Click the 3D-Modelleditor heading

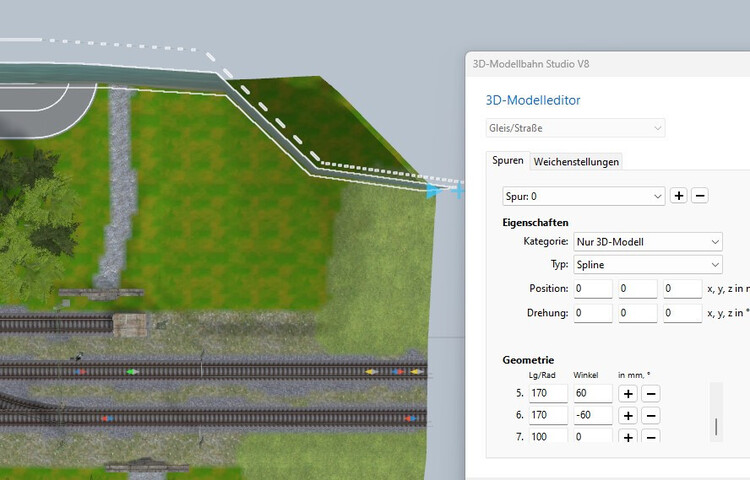533,100
